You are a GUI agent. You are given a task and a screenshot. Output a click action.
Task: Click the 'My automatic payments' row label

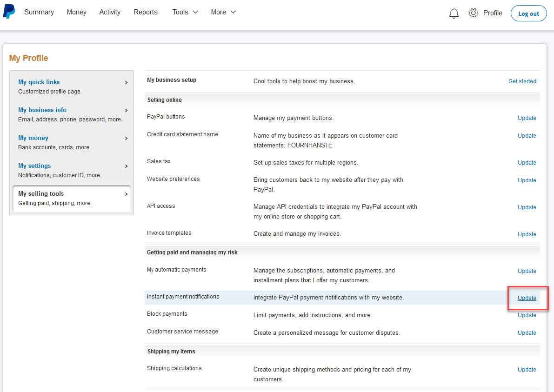(x=177, y=269)
